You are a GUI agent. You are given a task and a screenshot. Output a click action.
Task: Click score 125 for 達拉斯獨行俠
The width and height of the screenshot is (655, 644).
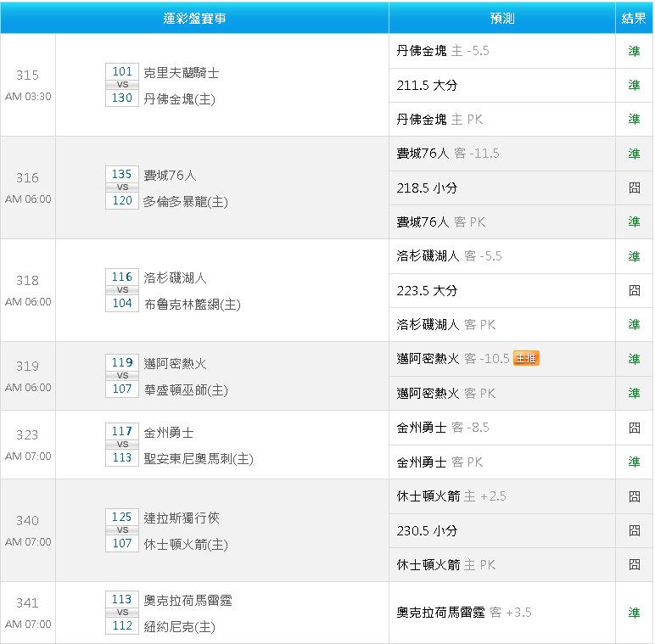(x=122, y=517)
